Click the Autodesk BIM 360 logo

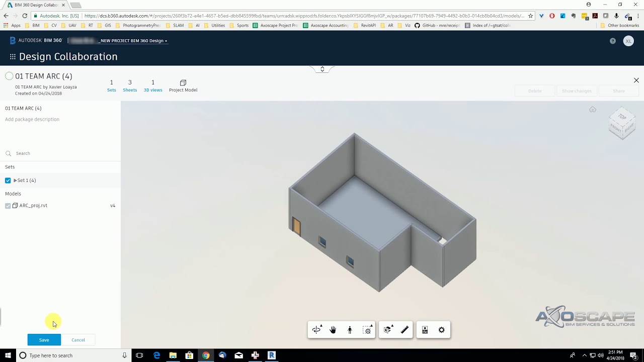click(35, 40)
